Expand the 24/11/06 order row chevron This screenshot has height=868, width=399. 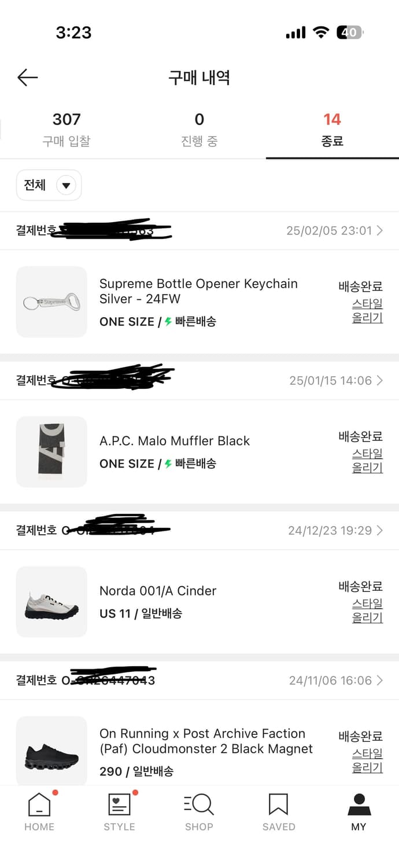coord(380,680)
